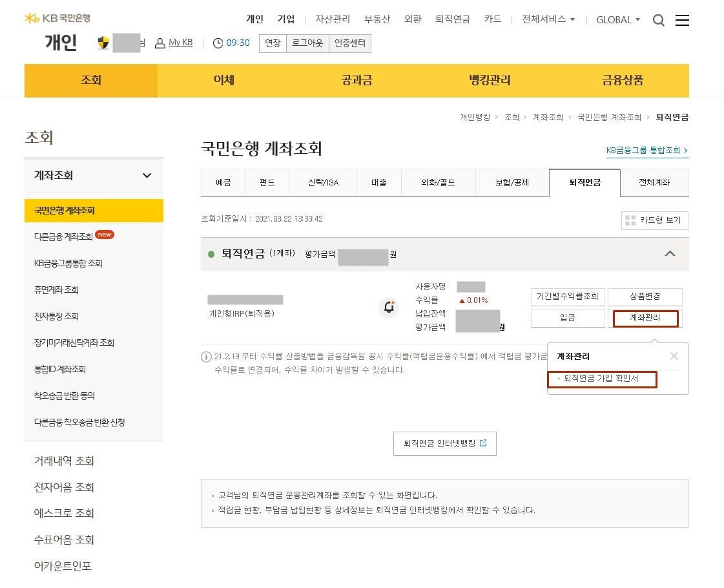Select the 뱅킹관리 main menu
724x588 pixels.
click(x=490, y=80)
